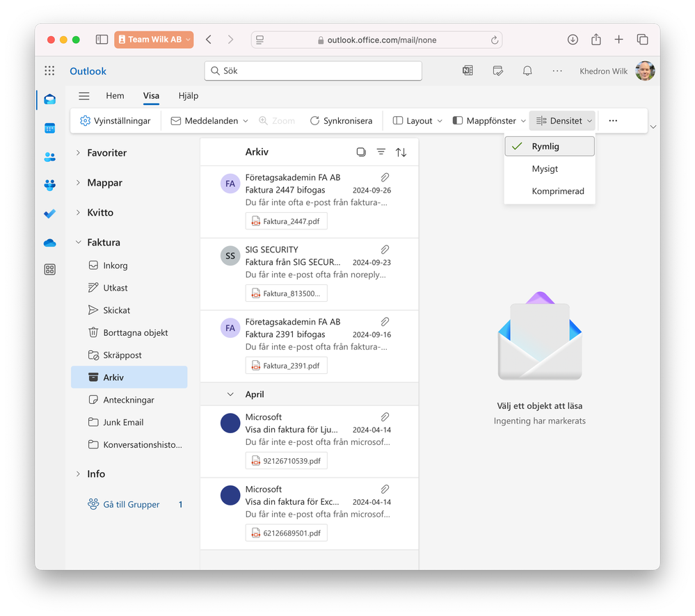Viewport: 695px width, 616px height.
Task: Switch to the Hem tab
Action: (115, 96)
